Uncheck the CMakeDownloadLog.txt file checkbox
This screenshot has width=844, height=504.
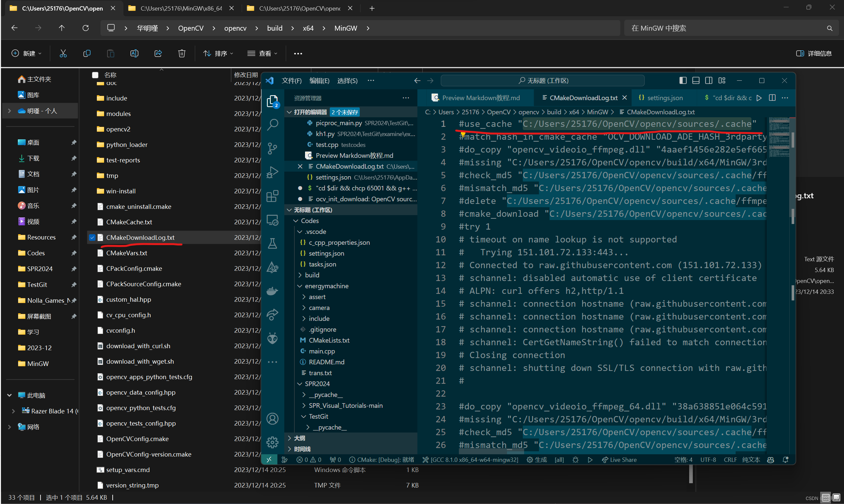pos(92,238)
